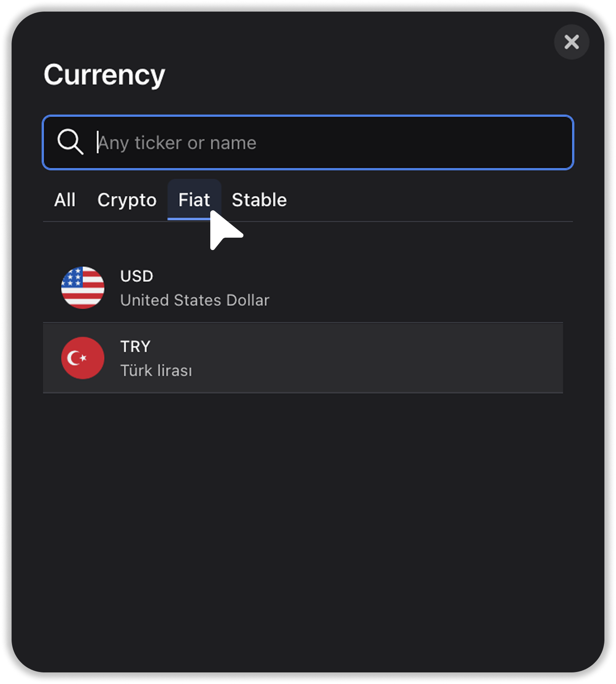Show the Stable currencies tab
This screenshot has height=684, width=616.
click(259, 200)
